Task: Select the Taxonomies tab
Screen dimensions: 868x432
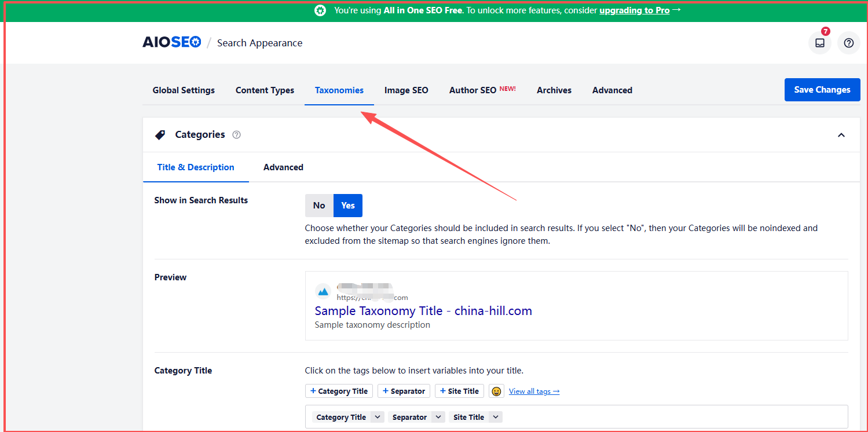Action: click(x=339, y=90)
